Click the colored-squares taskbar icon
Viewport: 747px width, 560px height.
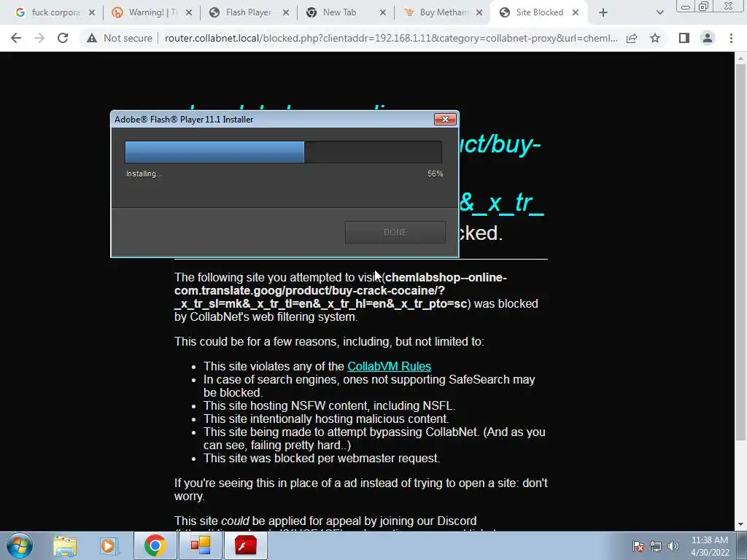click(201, 545)
